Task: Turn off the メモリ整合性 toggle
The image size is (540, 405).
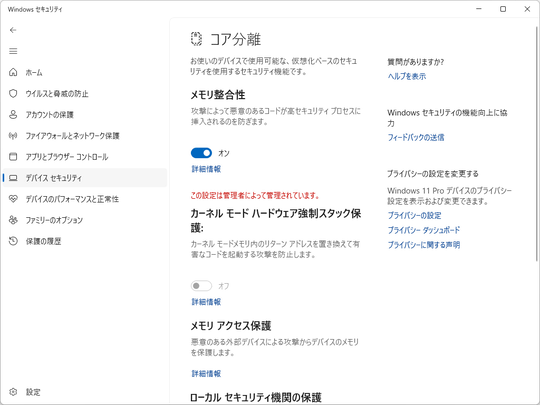Action: pyautogui.click(x=201, y=153)
